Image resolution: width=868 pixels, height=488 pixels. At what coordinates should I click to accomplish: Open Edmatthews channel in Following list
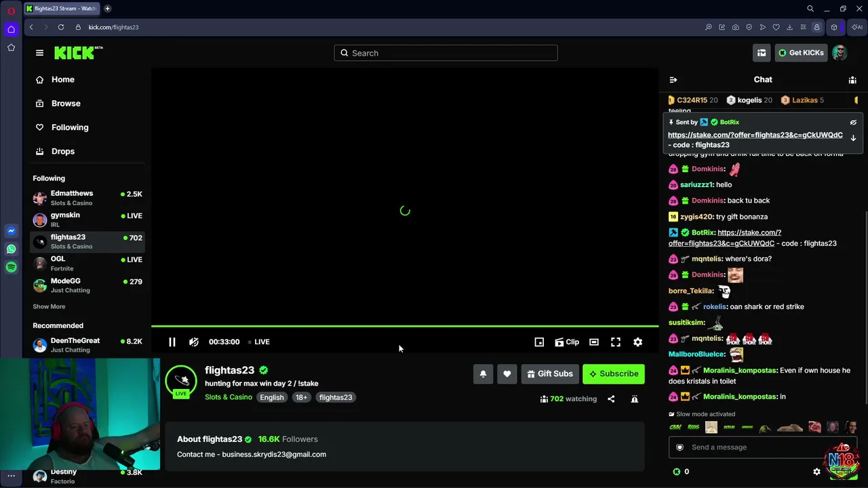(x=87, y=198)
